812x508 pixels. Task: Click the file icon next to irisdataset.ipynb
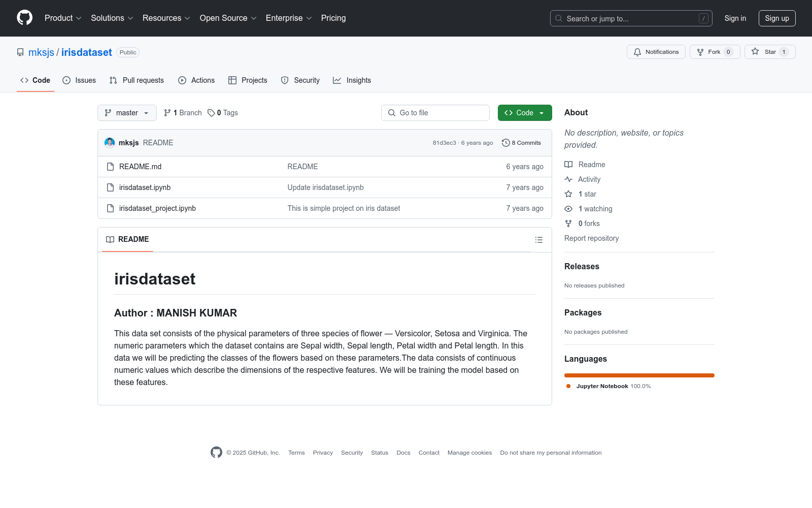110,187
